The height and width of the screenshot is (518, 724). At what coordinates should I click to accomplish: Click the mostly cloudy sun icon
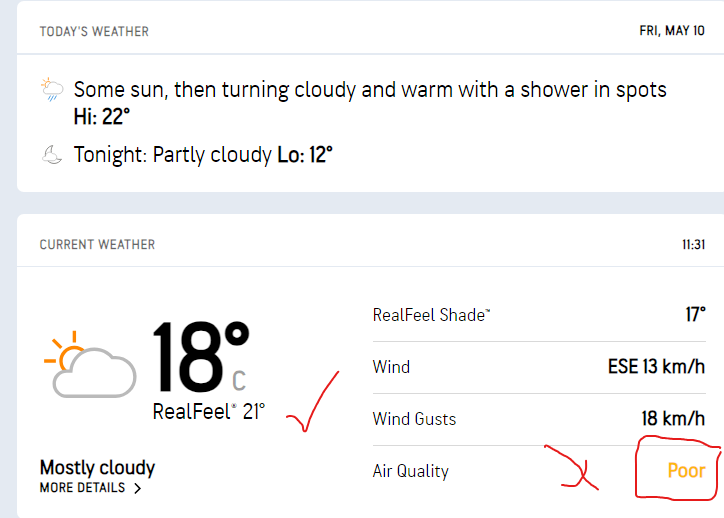pyautogui.click(x=90, y=365)
